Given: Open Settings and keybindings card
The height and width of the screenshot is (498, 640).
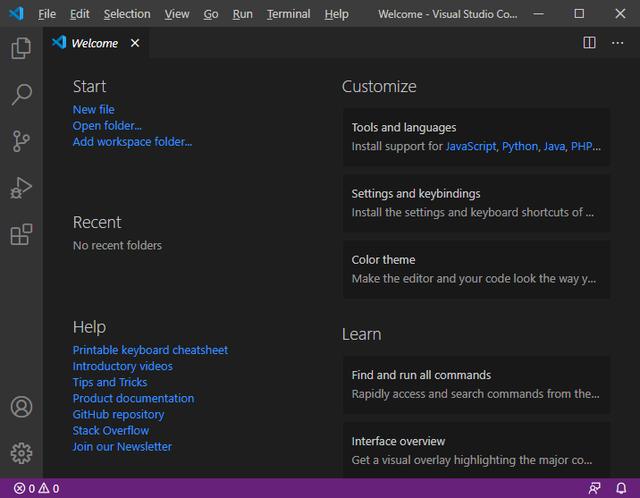Looking at the screenshot, I should 476,203.
